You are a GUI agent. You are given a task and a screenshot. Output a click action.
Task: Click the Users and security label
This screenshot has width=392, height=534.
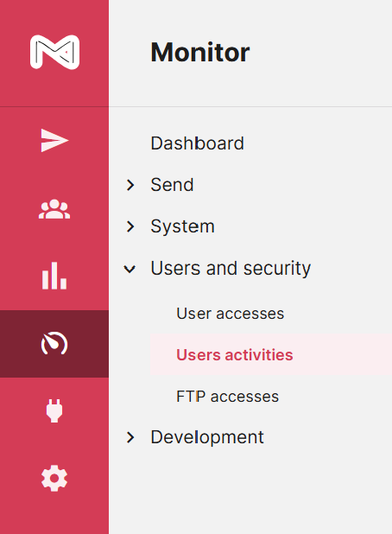(x=231, y=269)
